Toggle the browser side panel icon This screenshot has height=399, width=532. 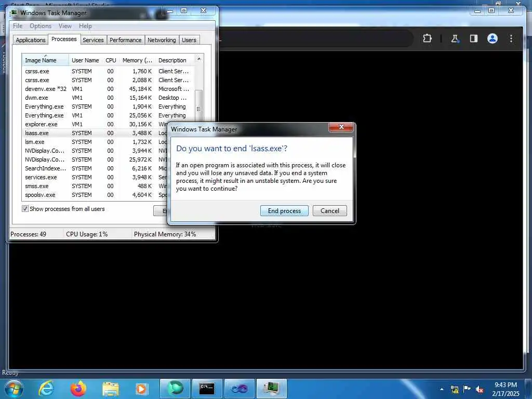point(474,38)
